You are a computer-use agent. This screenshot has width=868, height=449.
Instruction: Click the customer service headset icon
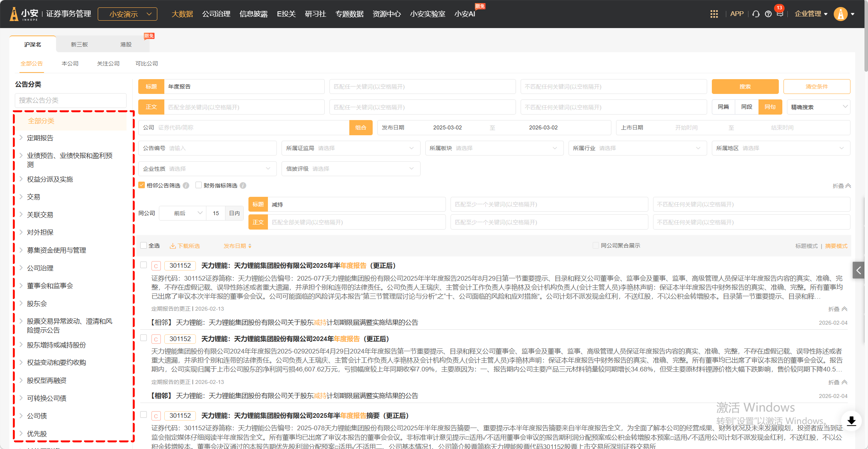click(756, 14)
